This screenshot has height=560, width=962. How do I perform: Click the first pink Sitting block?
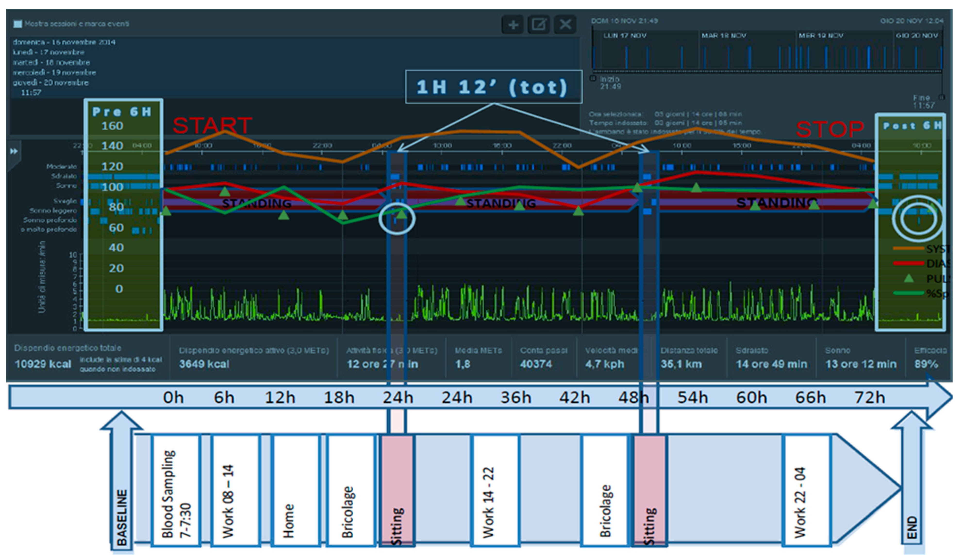(397, 491)
